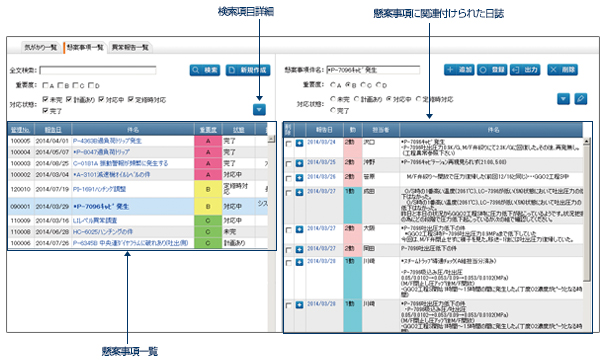Uncheck 定期時対応 in search filter
This screenshot has height=363, width=600.
tap(131, 99)
